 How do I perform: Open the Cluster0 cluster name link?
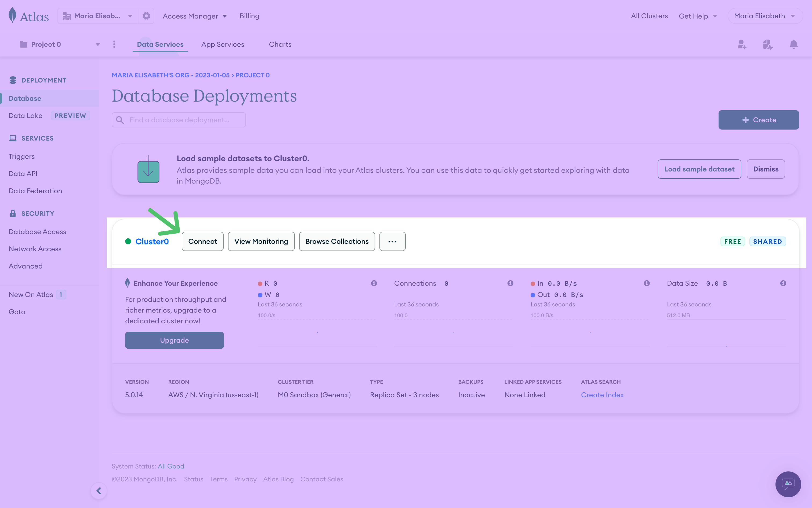[152, 241]
